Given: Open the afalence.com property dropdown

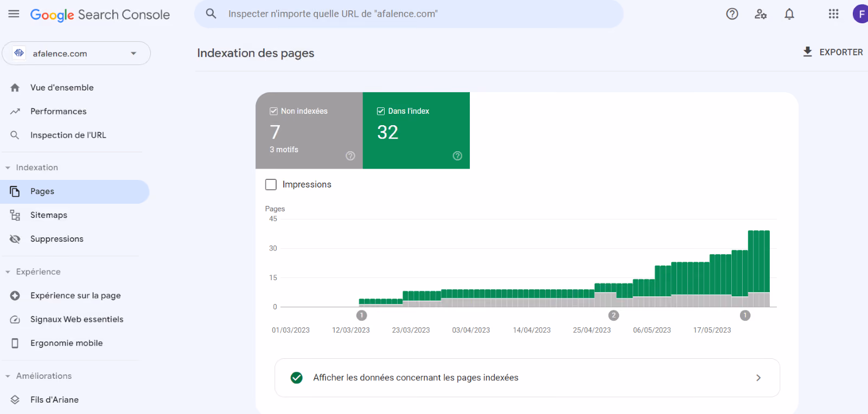Looking at the screenshot, I should tap(76, 53).
